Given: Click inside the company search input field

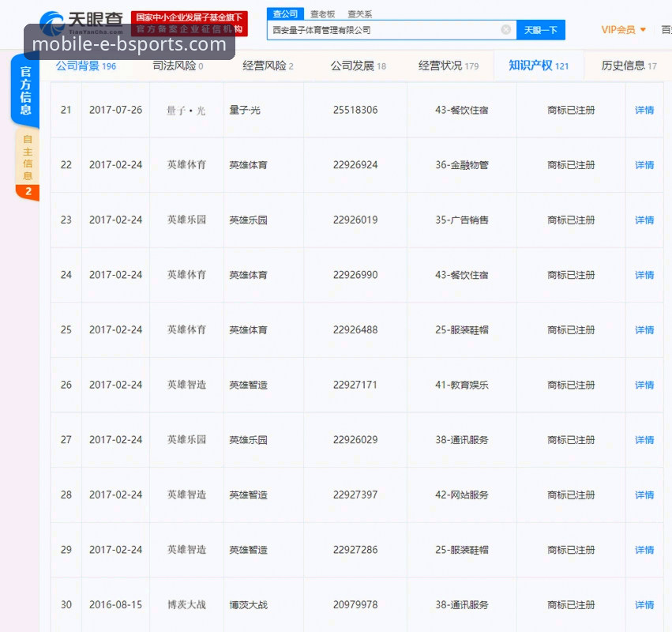Looking at the screenshot, I should click(387, 29).
